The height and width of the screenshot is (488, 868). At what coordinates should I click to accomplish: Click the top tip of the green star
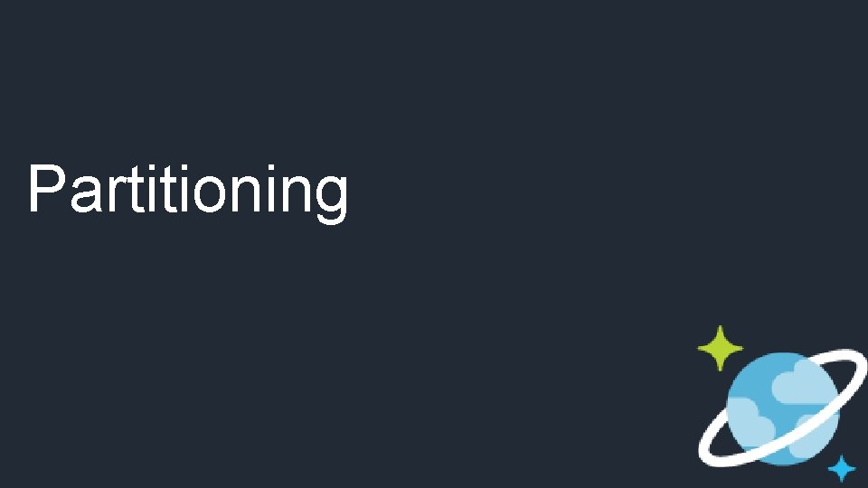(x=720, y=327)
